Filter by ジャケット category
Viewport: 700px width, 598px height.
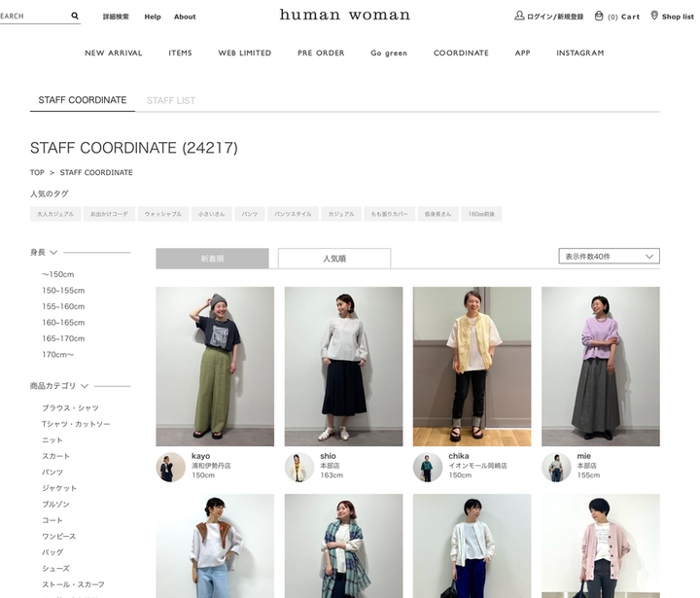(x=59, y=488)
